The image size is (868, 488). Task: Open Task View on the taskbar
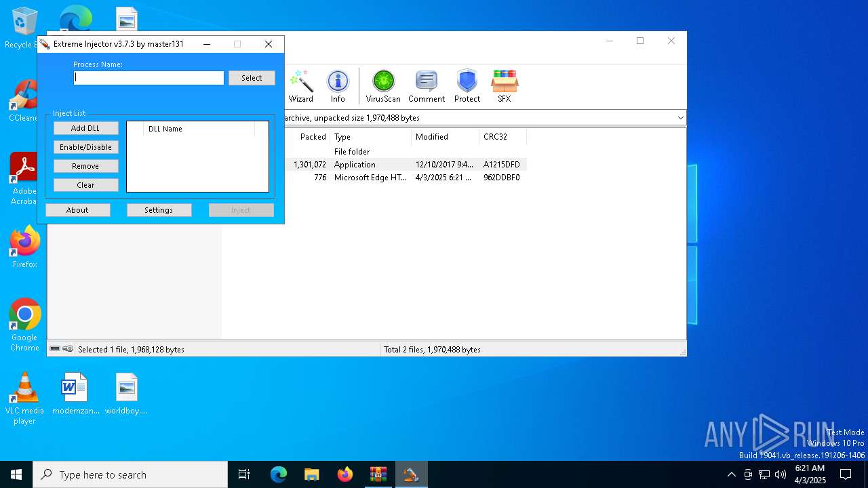tap(244, 474)
